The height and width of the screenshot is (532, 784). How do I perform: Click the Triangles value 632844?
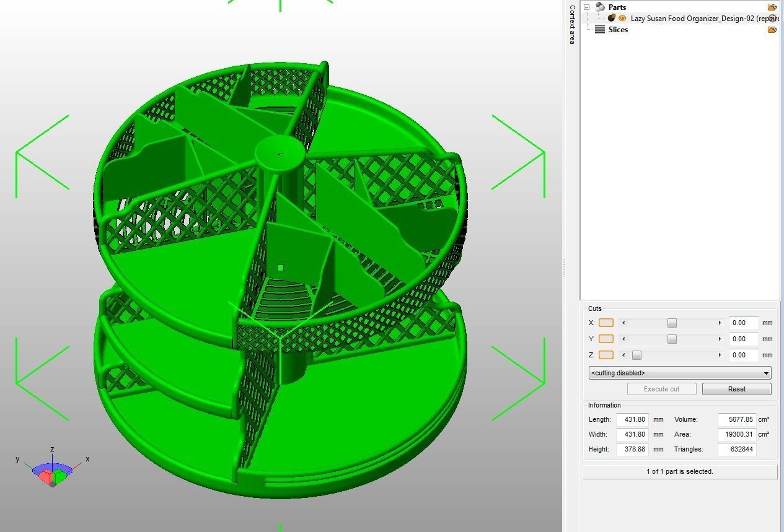(737, 449)
